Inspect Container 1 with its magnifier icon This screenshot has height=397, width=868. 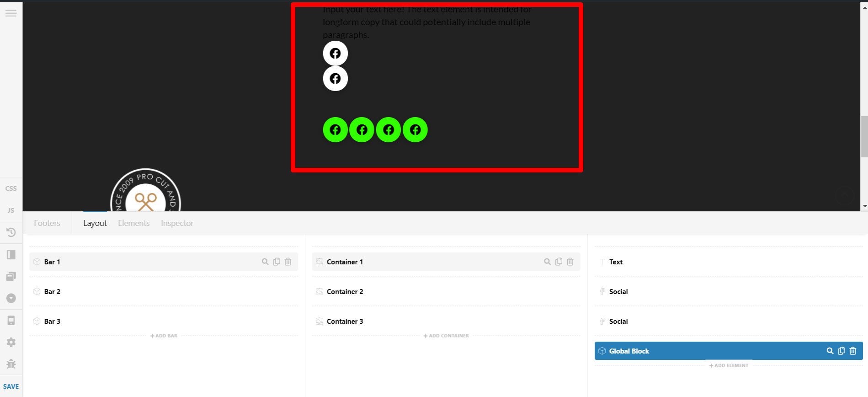547,262
